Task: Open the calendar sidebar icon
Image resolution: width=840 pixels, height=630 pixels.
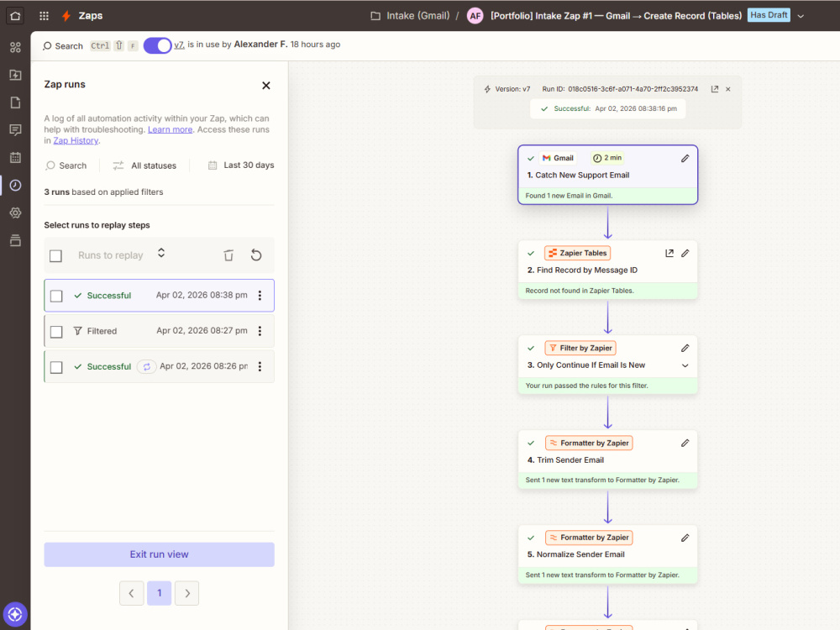Action: pos(15,158)
